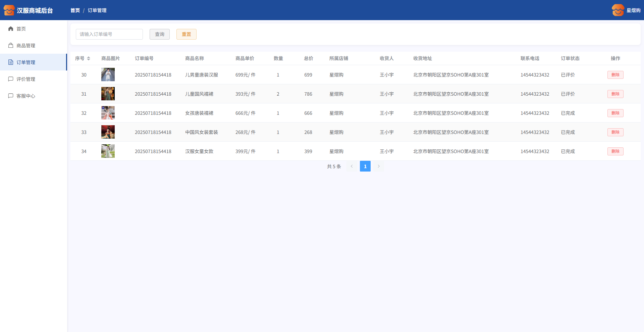This screenshot has height=332, width=644.
Task: Click the 订单管理 document icon
Action: (11, 62)
